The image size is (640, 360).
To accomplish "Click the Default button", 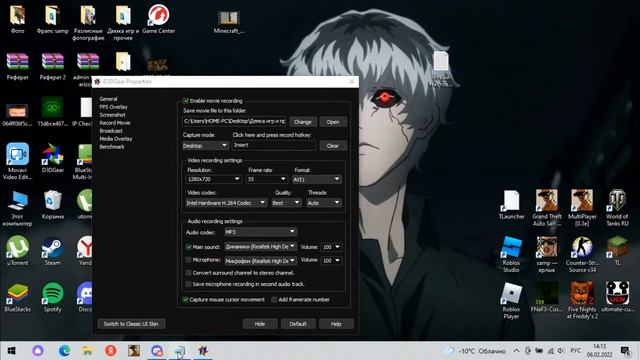I will pyautogui.click(x=298, y=324).
